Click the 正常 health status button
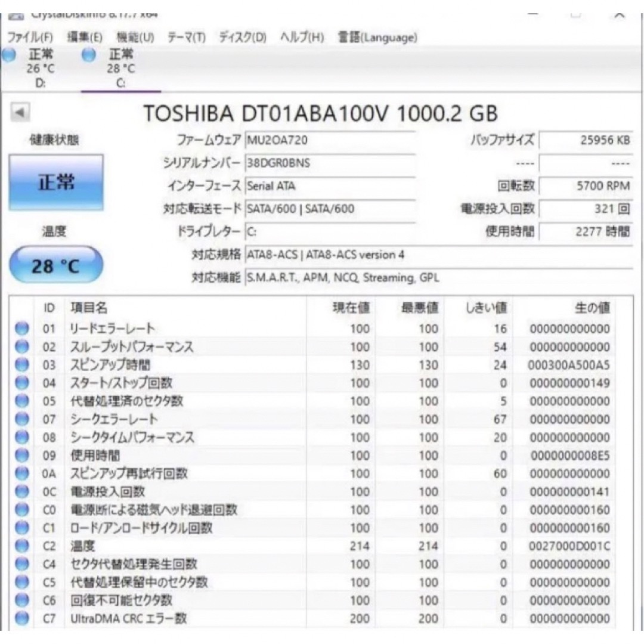Screen dimensions: 644x644 56,182
